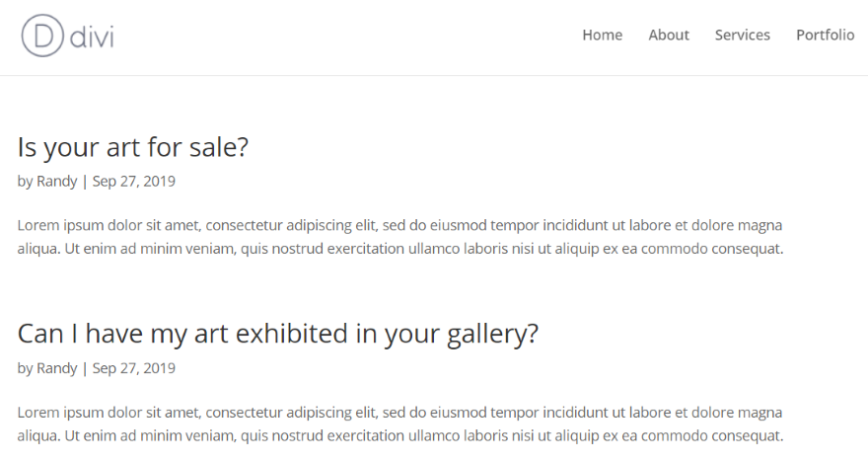Open the Home menu item
Screen dimensions: 868x461
pos(602,36)
